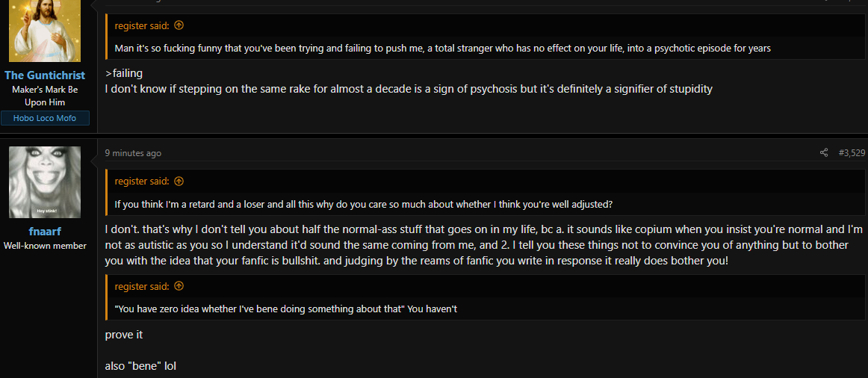Expand the quote beginning 'You have zero idea'
Viewport: 868px width, 378px height.
(285, 309)
